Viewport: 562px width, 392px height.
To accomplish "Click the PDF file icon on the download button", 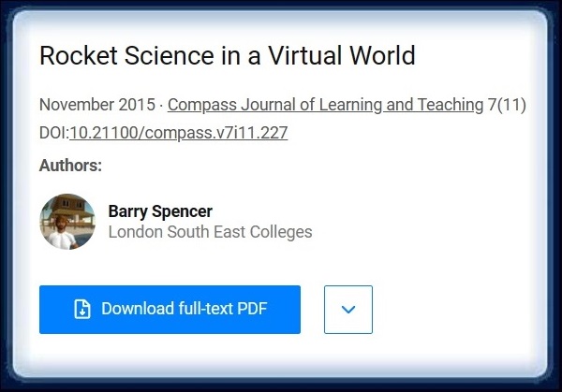I will coord(82,310).
